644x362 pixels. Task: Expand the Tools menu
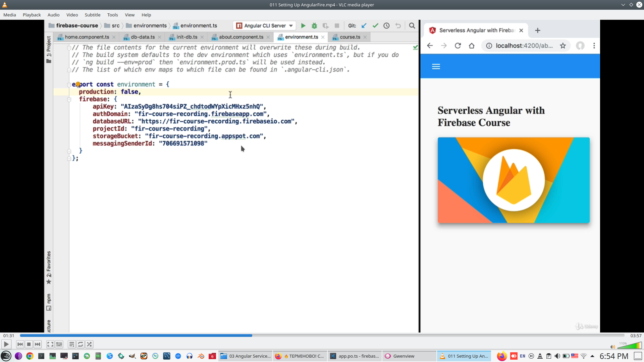point(112,15)
